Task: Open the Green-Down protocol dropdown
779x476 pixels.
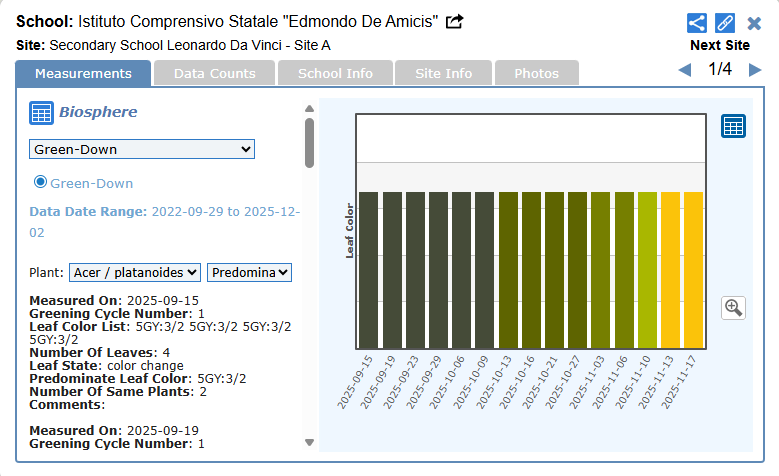Action: [142, 149]
